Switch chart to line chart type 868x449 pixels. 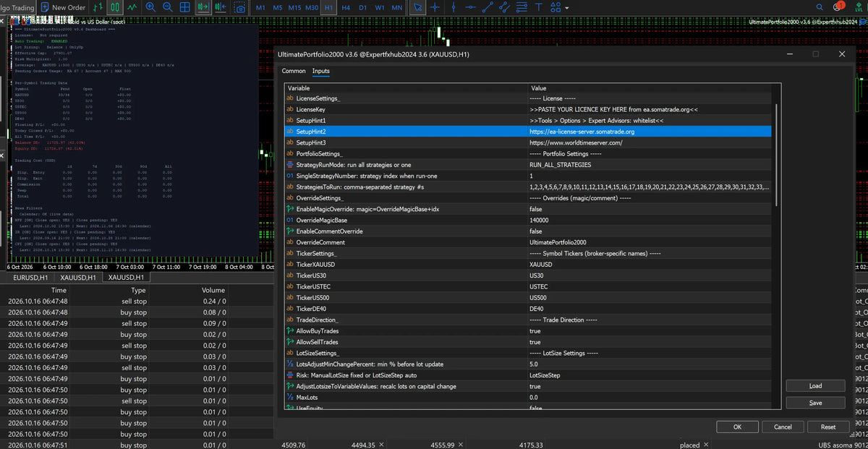pyautogui.click(x=132, y=7)
